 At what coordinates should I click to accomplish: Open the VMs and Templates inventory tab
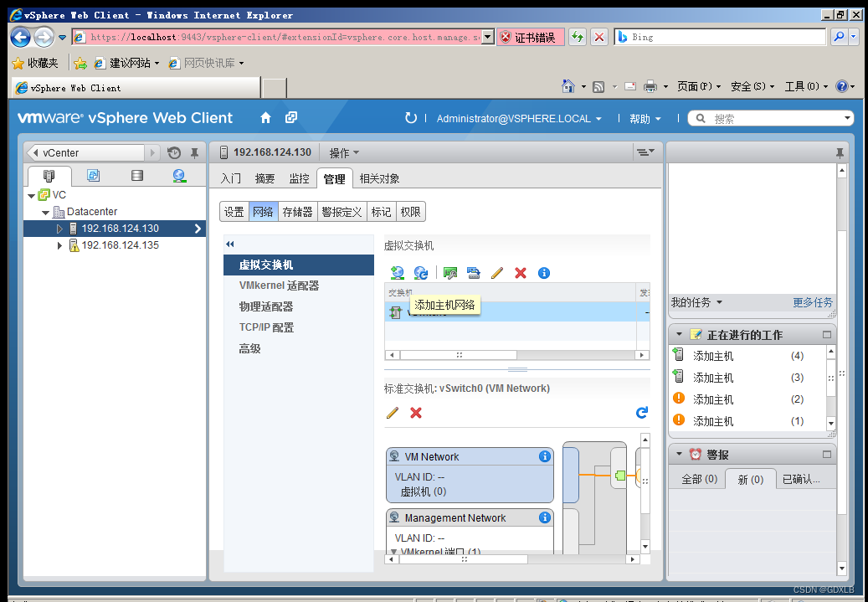93,176
